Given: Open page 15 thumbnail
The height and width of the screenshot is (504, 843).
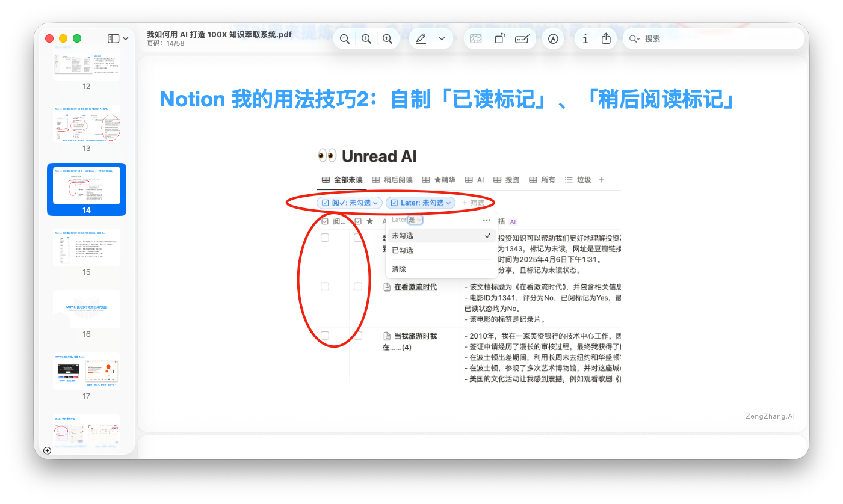Looking at the screenshot, I should [87, 247].
